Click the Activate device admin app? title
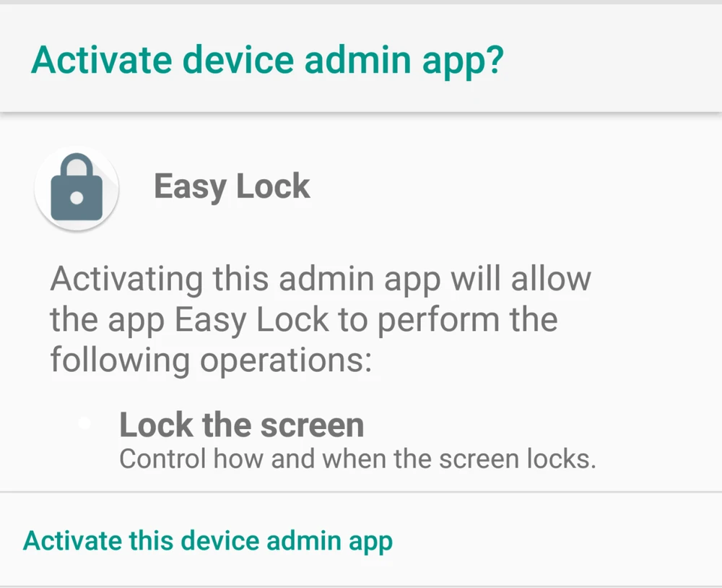 click(x=266, y=60)
